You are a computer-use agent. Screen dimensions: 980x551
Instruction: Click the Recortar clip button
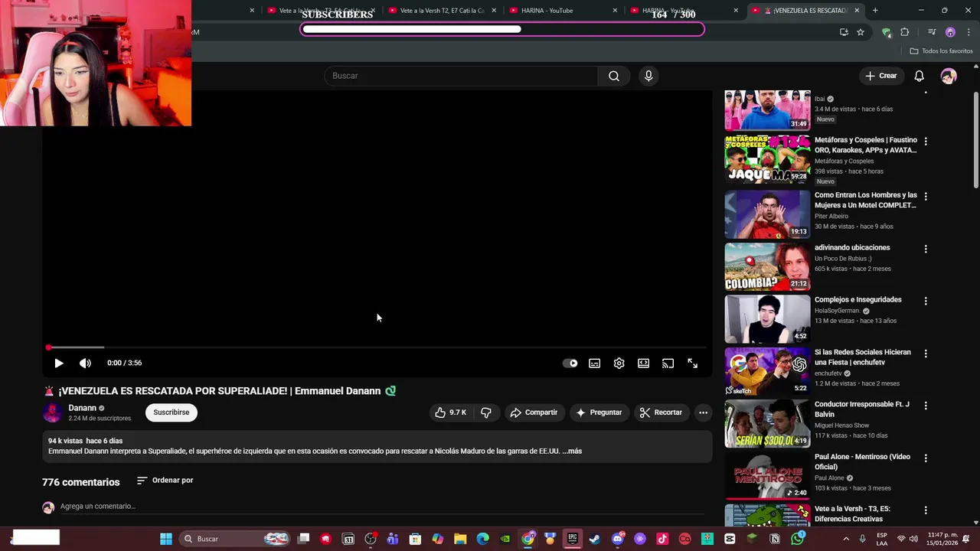coord(661,412)
